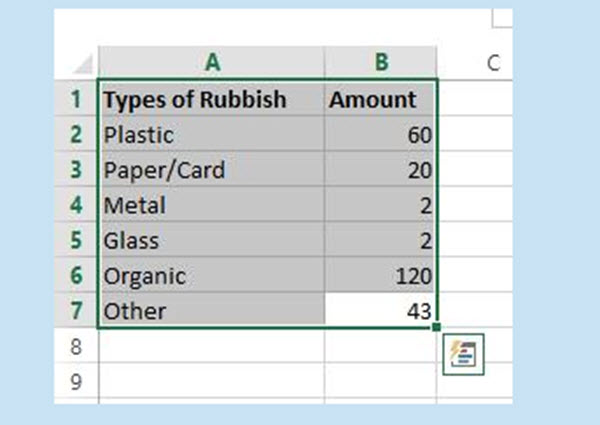Select row 8 header

pos(76,346)
